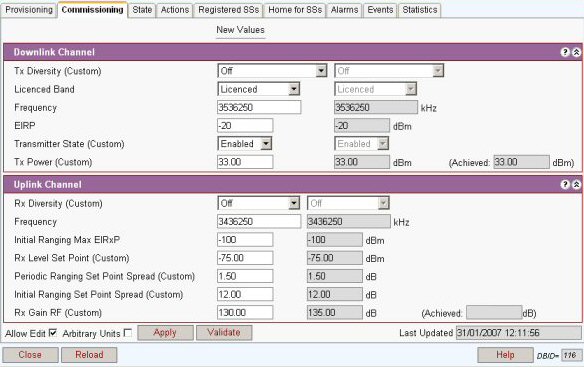Screen dimensions: 584x367
Task: Switch to the Registered SSs tab
Action: [228, 10]
